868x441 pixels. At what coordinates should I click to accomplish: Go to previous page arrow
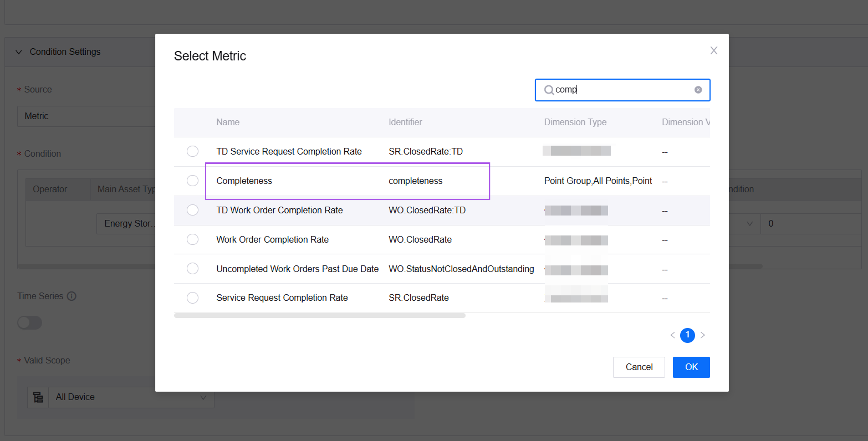point(673,335)
